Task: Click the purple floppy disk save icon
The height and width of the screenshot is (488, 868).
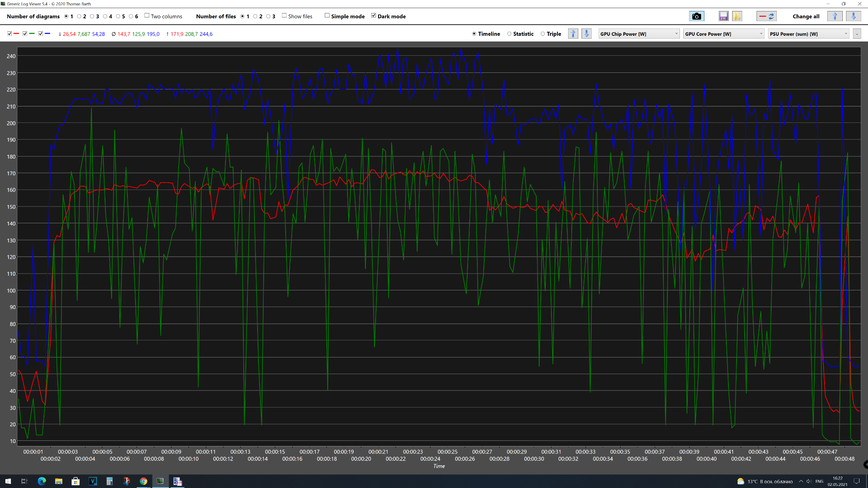Action: pyautogui.click(x=723, y=16)
